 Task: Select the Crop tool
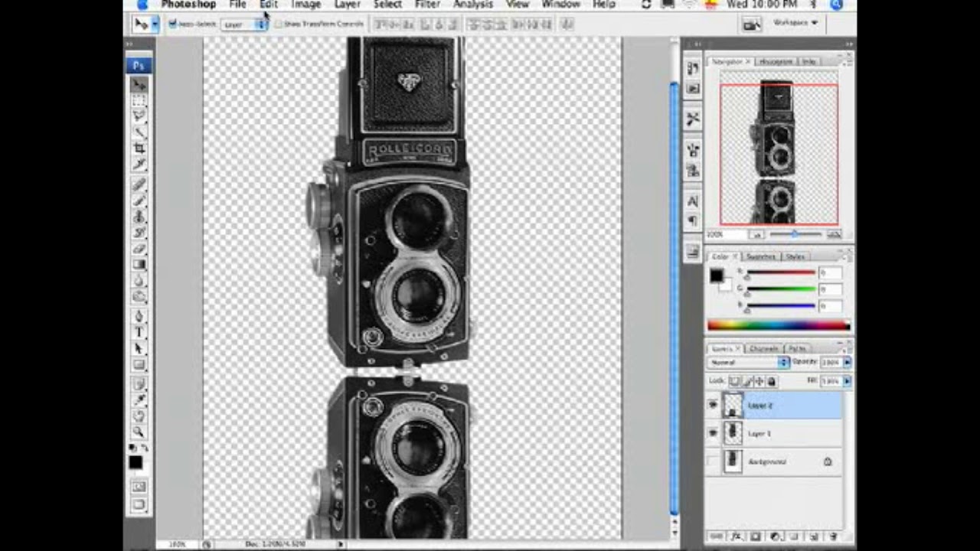pyautogui.click(x=139, y=148)
